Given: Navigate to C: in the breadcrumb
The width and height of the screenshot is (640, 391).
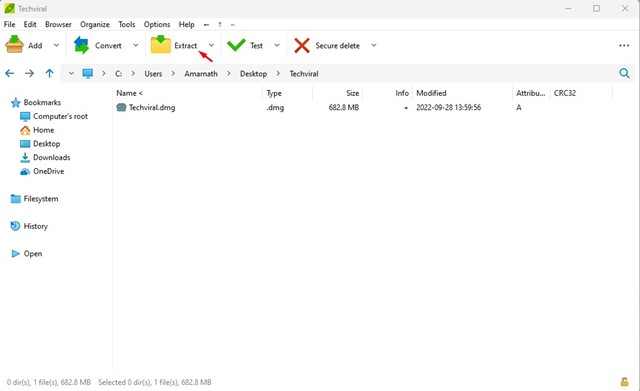Looking at the screenshot, I should pyautogui.click(x=118, y=74).
